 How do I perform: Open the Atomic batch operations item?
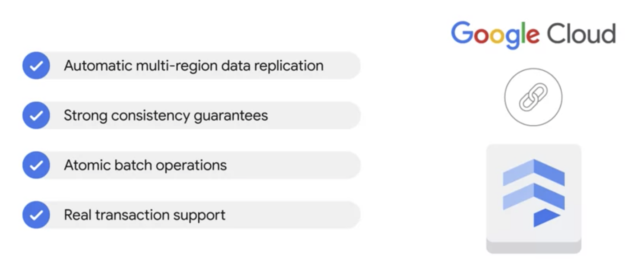click(191, 165)
